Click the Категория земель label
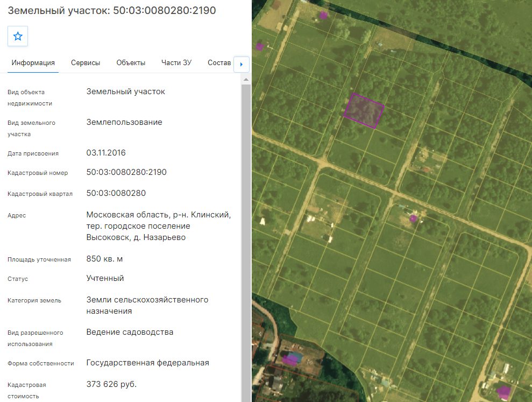532x402 pixels. point(34,300)
